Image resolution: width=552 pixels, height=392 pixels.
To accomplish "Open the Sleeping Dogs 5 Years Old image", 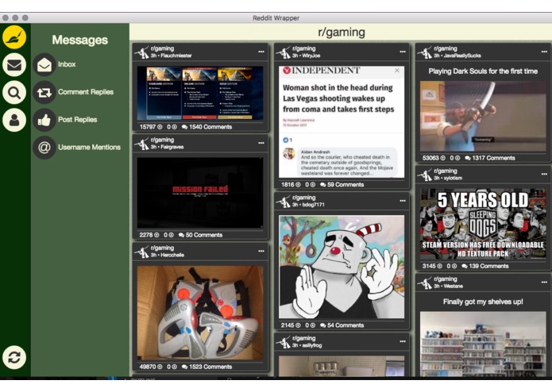I will point(483,224).
